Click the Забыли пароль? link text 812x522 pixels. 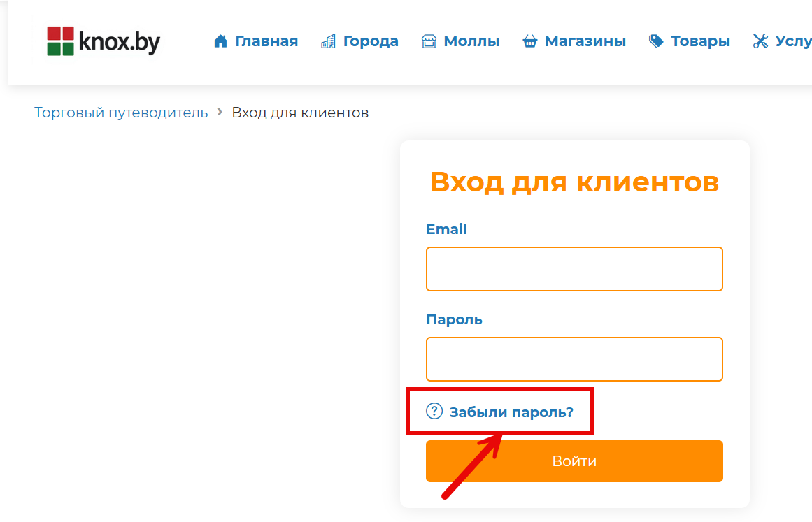(511, 412)
